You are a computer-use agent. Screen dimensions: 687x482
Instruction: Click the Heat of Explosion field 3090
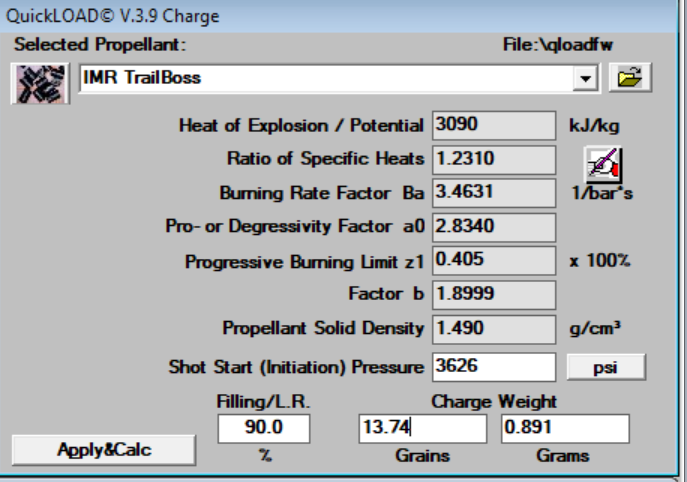click(494, 125)
